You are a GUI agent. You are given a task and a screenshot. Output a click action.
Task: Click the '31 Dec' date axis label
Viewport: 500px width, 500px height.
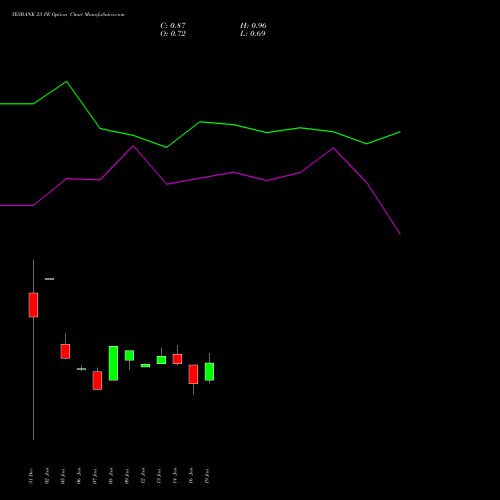(x=31, y=476)
